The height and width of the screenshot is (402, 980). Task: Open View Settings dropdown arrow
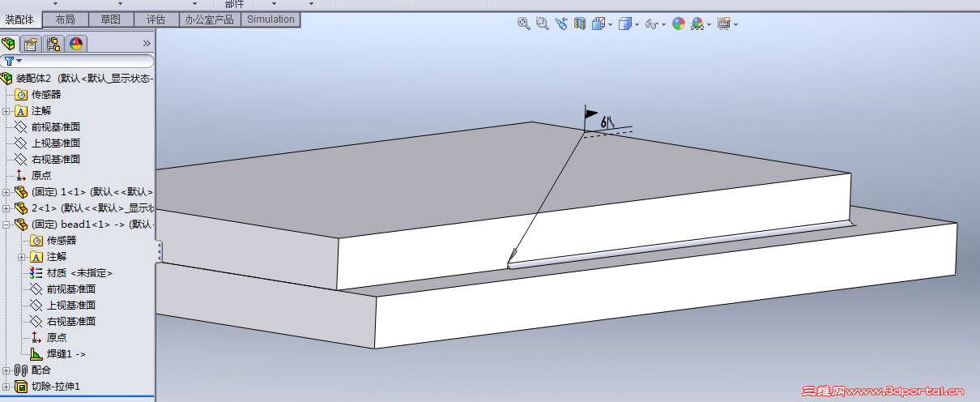coord(735,25)
